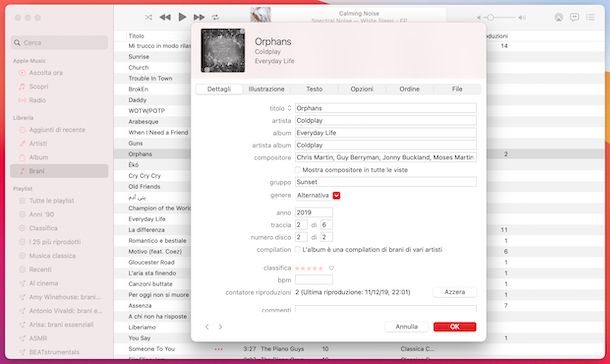Viewport: 610px width, 364px height.
Task: Open Recenti playlist
Action: click(x=40, y=269)
